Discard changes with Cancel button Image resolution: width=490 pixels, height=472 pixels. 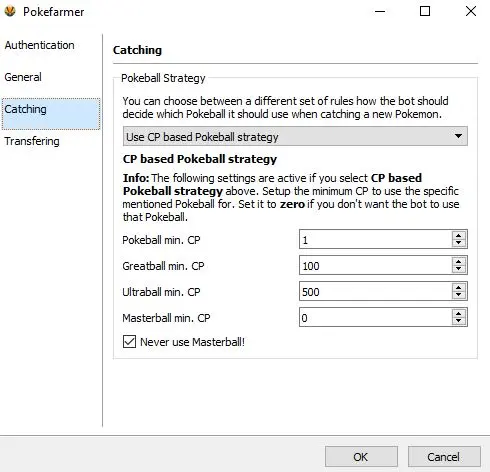coord(444,457)
